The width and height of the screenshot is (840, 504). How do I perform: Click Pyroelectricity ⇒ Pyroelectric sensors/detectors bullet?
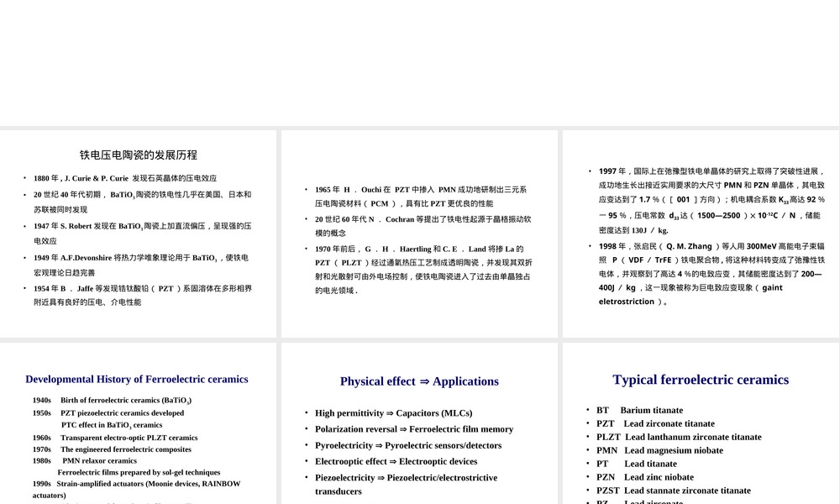(x=408, y=445)
